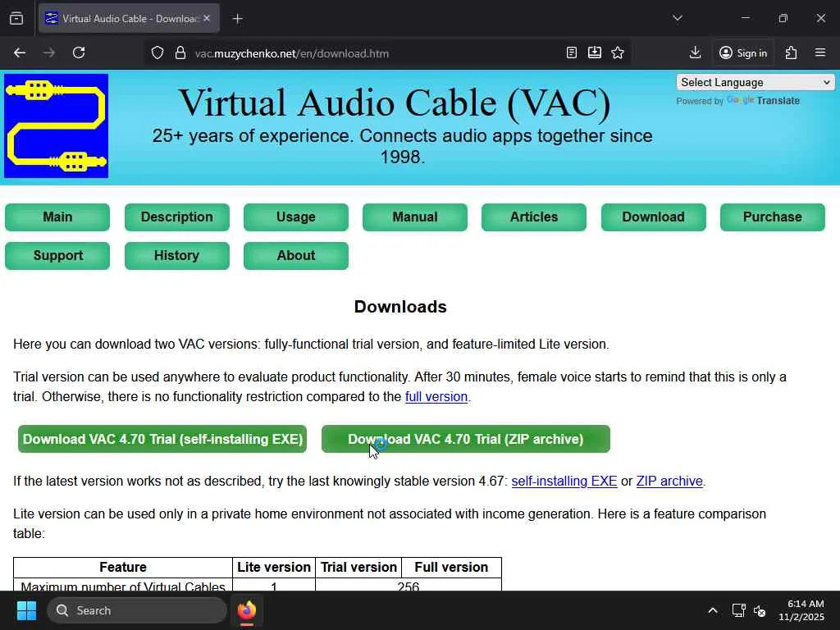The height and width of the screenshot is (630, 840).
Task: Open the tracking protection shield icon
Action: 157,53
